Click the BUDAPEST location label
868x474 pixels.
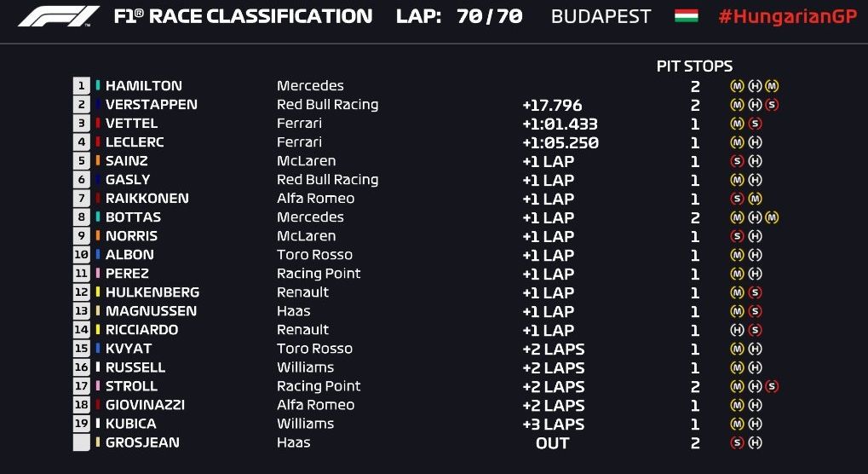601,16
